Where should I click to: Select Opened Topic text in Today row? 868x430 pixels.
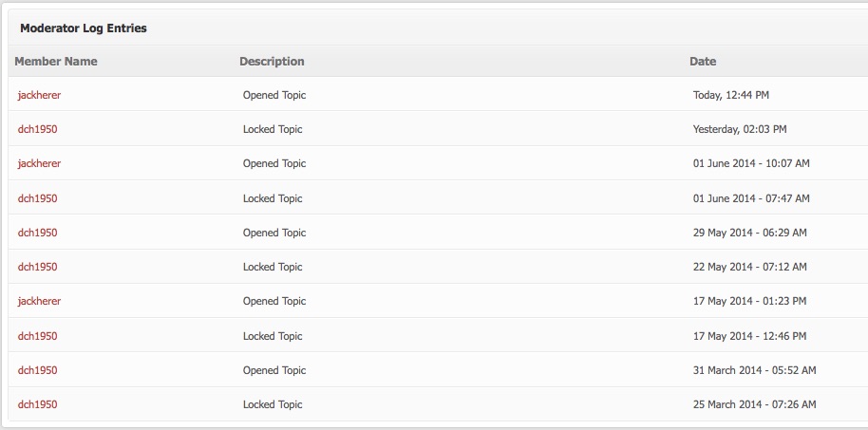(x=274, y=95)
